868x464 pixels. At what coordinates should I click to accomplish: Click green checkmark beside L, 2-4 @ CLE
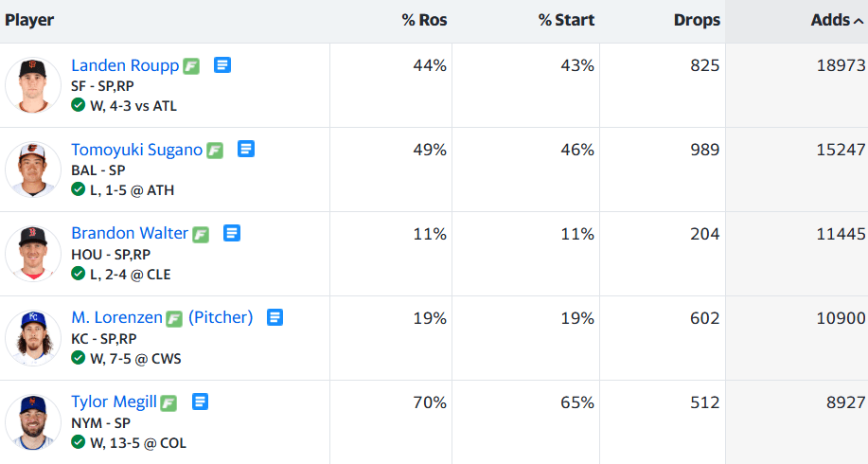tap(78, 273)
